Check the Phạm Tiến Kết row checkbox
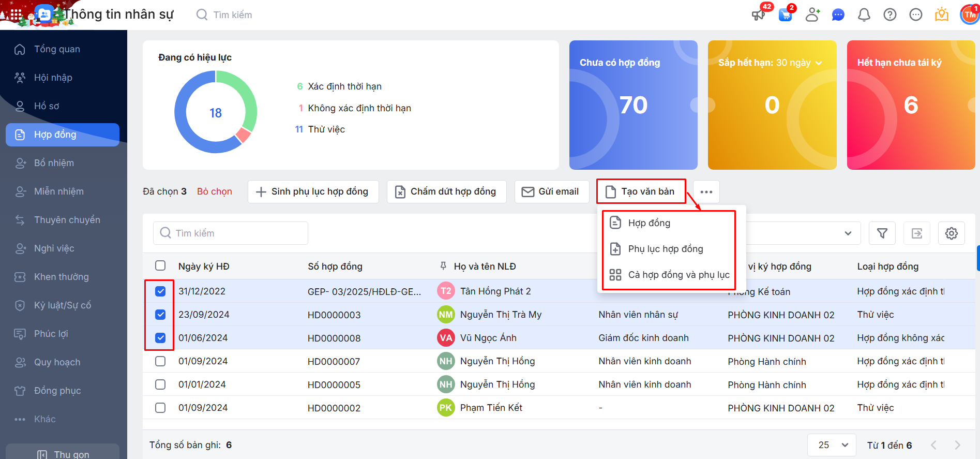980x459 pixels. tap(160, 408)
